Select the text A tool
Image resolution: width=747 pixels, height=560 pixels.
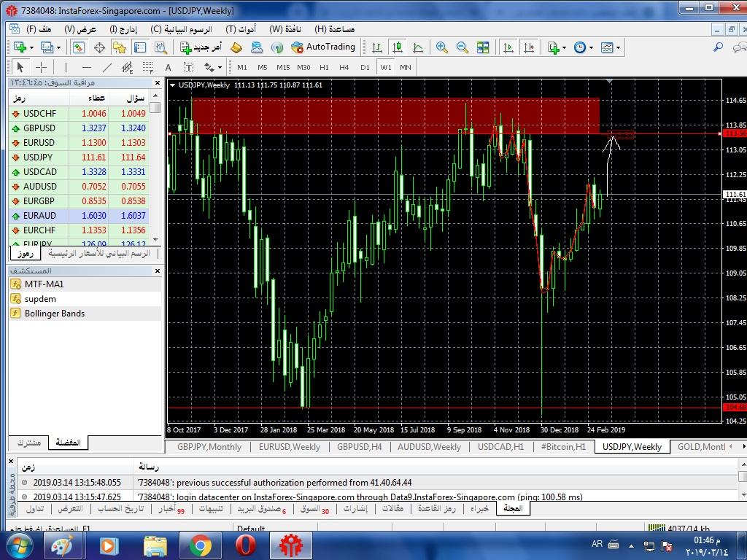tap(169, 67)
